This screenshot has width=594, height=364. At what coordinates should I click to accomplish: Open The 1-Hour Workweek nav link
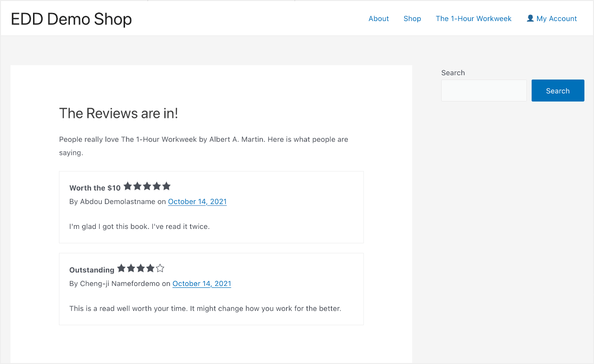coord(473,19)
